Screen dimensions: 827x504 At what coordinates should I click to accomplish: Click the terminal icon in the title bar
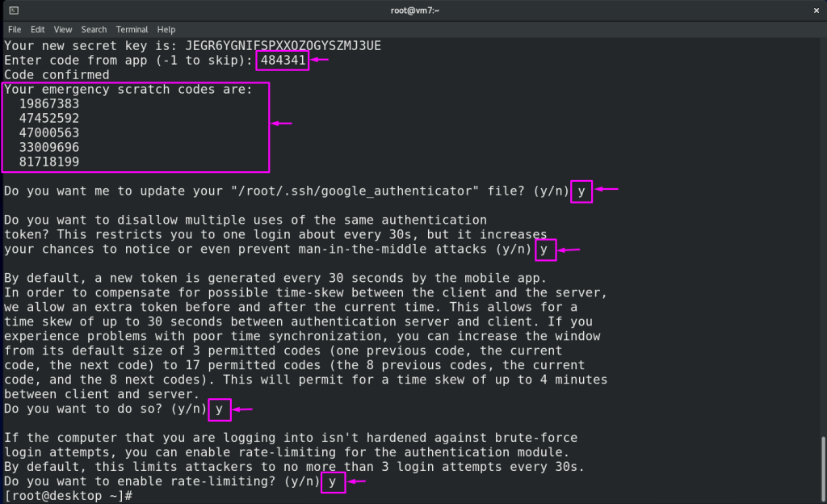(14, 10)
